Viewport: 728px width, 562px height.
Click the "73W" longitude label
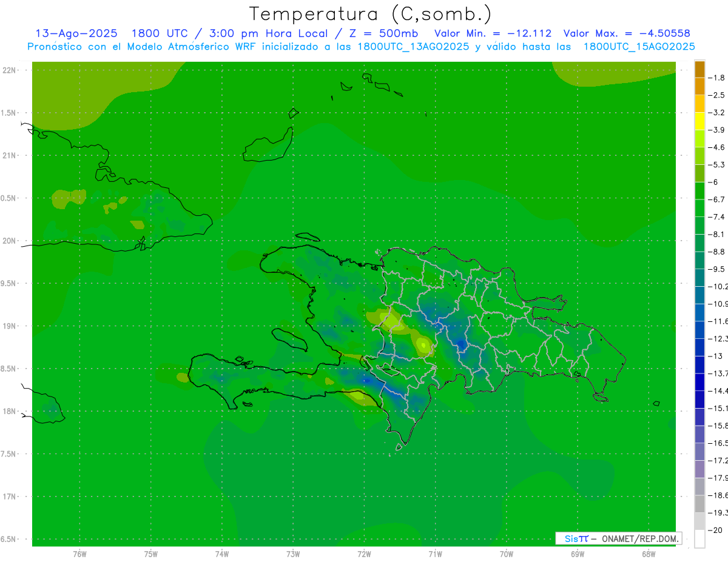point(293,554)
